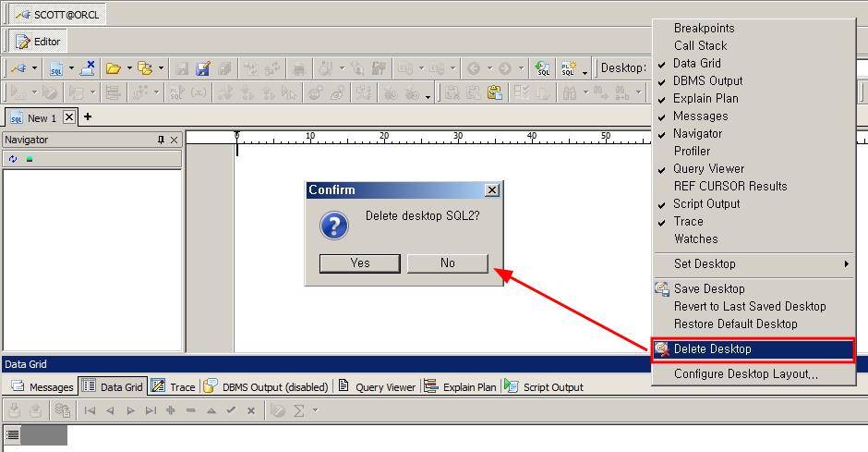Click No in the Confirm dialog
This screenshot has height=452, width=868.
coord(448,263)
